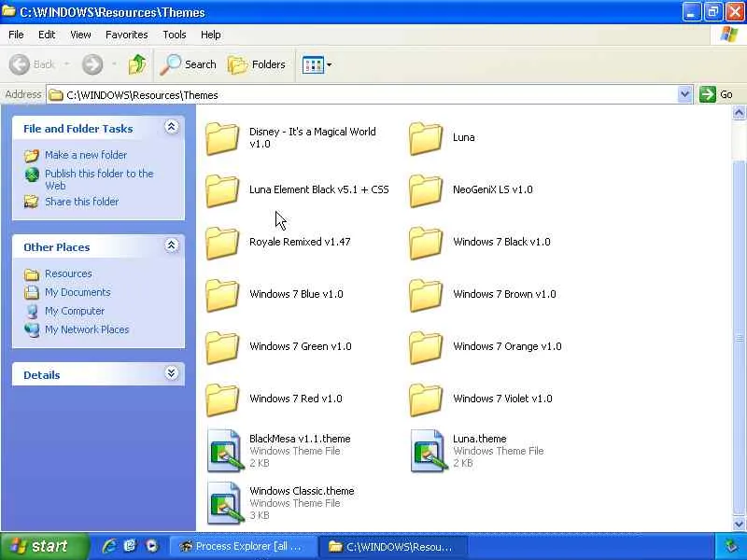Image resolution: width=747 pixels, height=560 pixels.
Task: Click the Forward arrow toolbar icon
Action: [x=92, y=64]
